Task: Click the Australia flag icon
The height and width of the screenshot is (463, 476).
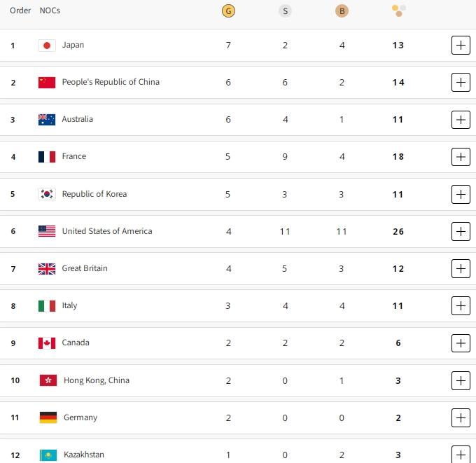Action: pyautogui.click(x=47, y=120)
